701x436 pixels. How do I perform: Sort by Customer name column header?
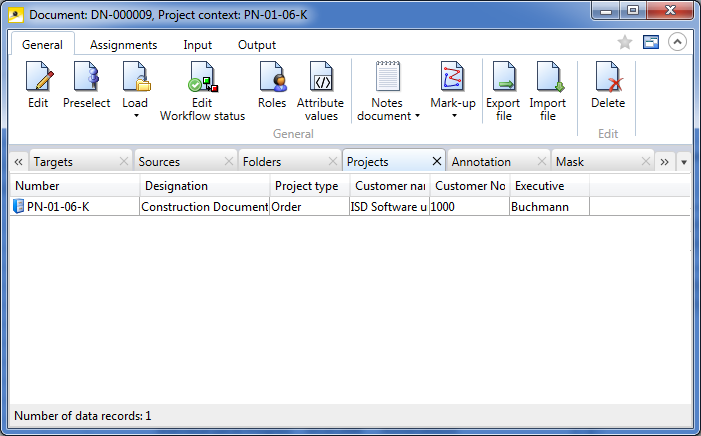[390, 186]
